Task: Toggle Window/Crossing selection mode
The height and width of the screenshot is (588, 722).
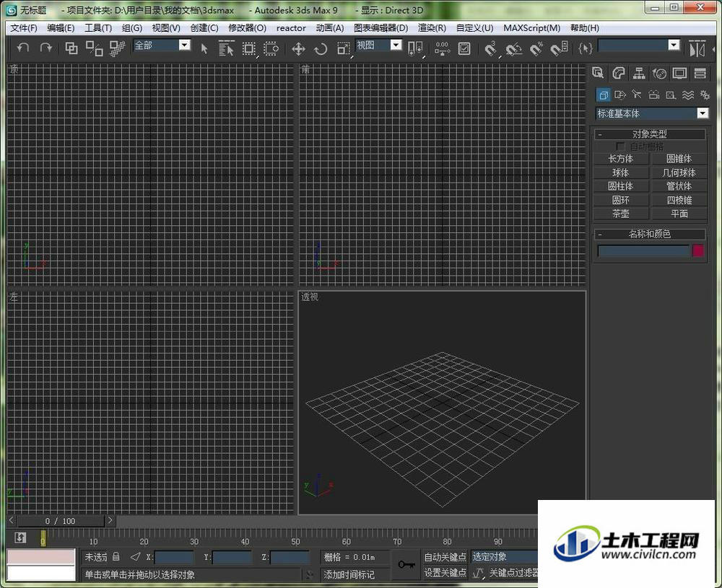Action: pyautogui.click(x=271, y=48)
